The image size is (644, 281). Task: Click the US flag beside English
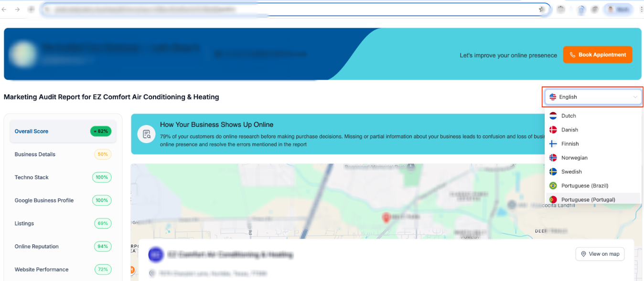(x=553, y=97)
